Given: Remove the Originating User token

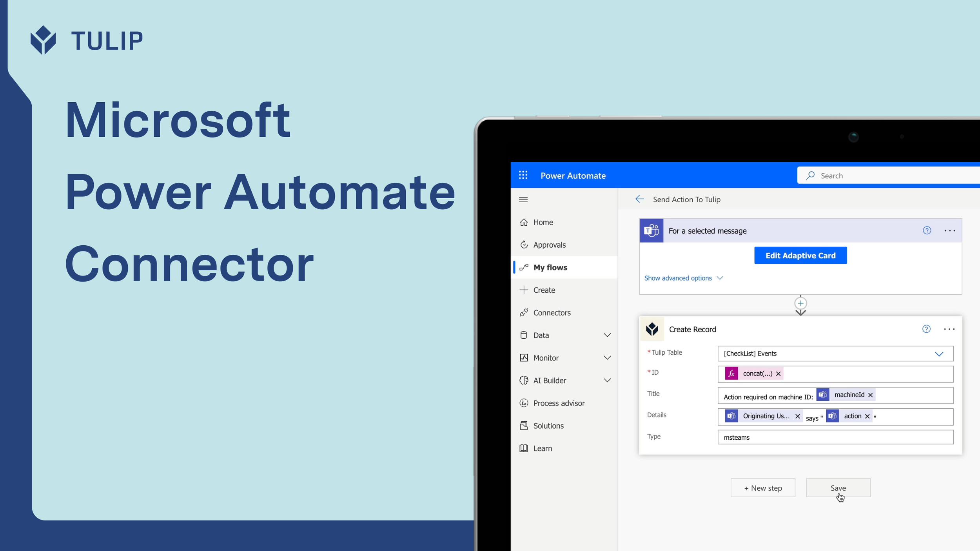Looking at the screenshot, I should click(x=797, y=416).
